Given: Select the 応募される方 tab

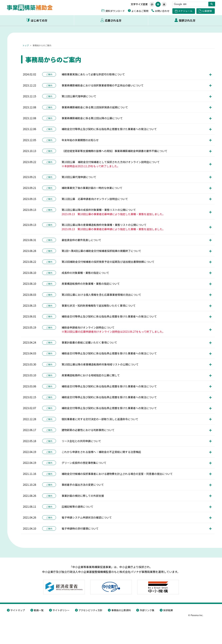Looking at the screenshot, I should pos(111,21).
